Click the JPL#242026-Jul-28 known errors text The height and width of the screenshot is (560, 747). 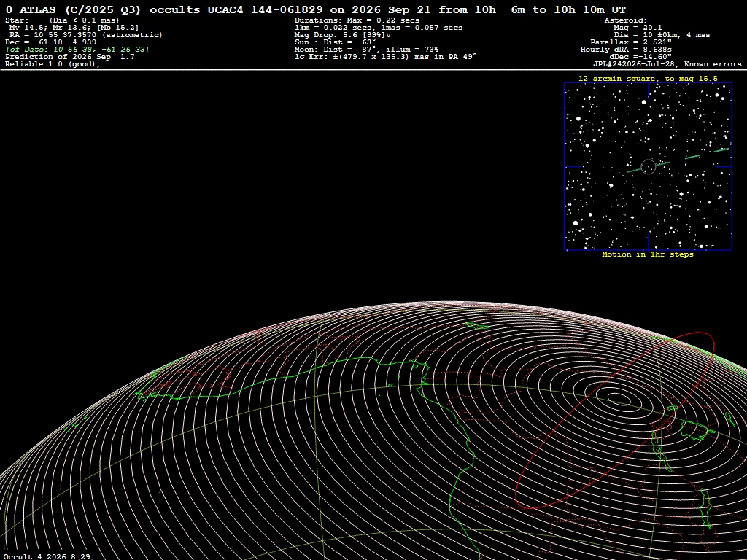coord(667,64)
